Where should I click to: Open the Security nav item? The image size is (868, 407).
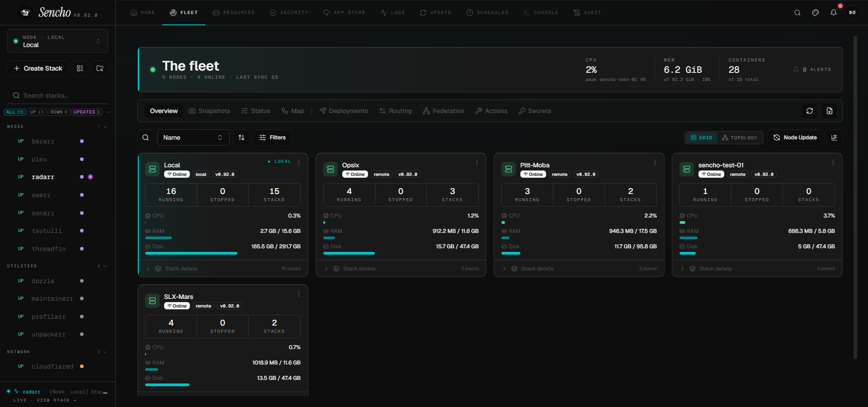point(289,13)
